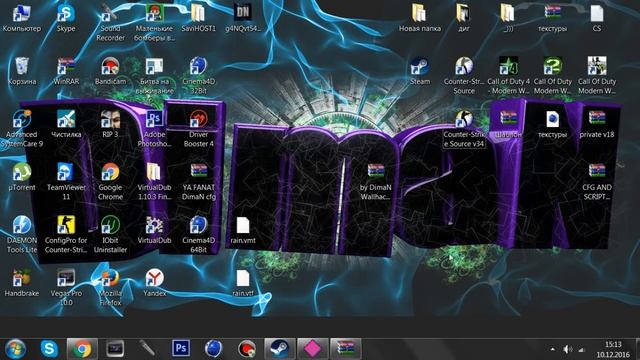This screenshot has height=360, width=640.
Task: Launch DAEMON Tools Lite shortcut
Action: click(22, 235)
